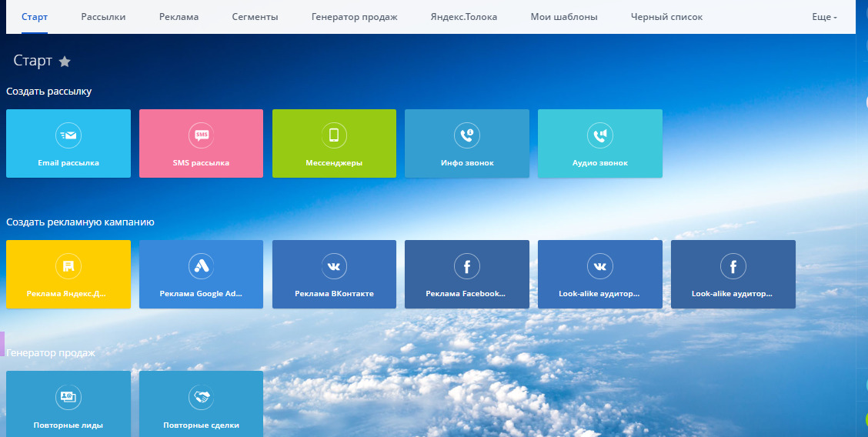This screenshot has width=868, height=437.
Task: Go to the Генератор продаж tab
Action: [354, 17]
